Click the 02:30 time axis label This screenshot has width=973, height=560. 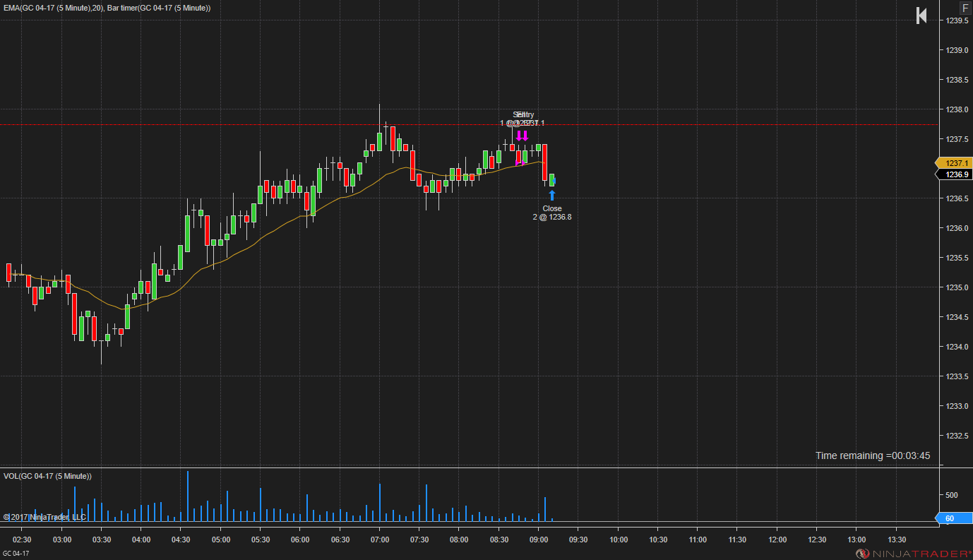[x=22, y=540]
